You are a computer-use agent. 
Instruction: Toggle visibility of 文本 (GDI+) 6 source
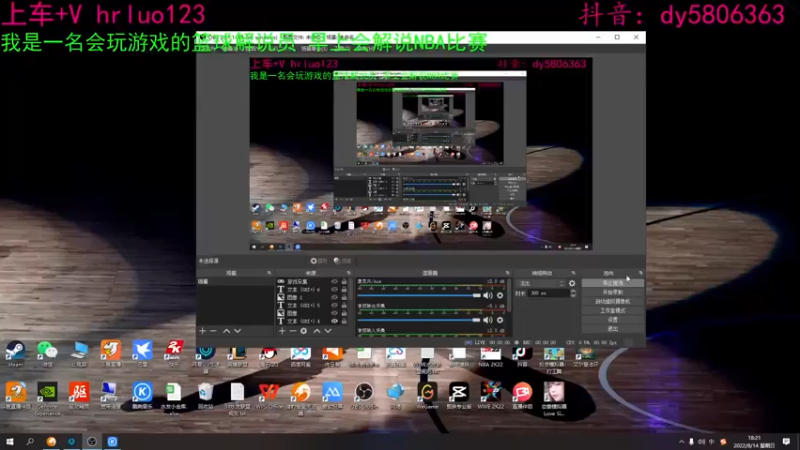pos(335,289)
